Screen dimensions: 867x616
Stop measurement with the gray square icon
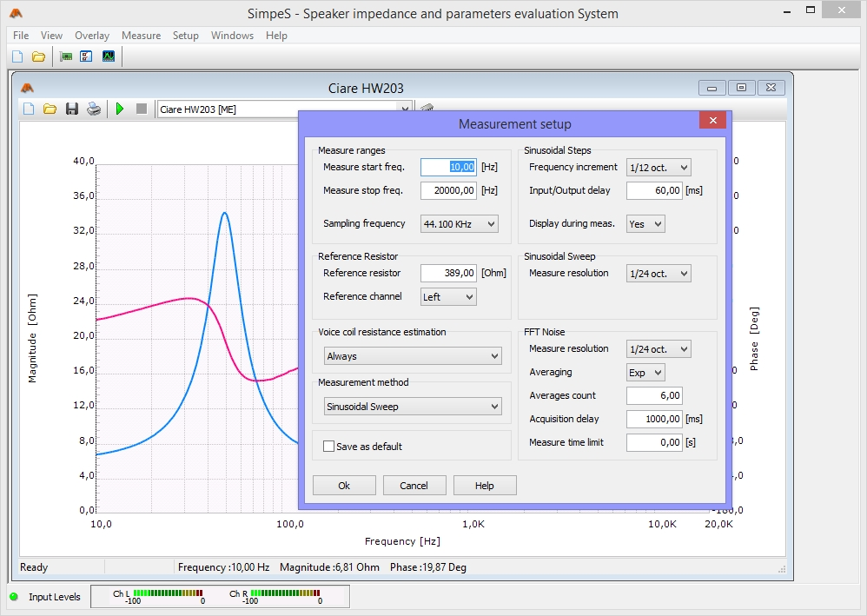coord(142,109)
